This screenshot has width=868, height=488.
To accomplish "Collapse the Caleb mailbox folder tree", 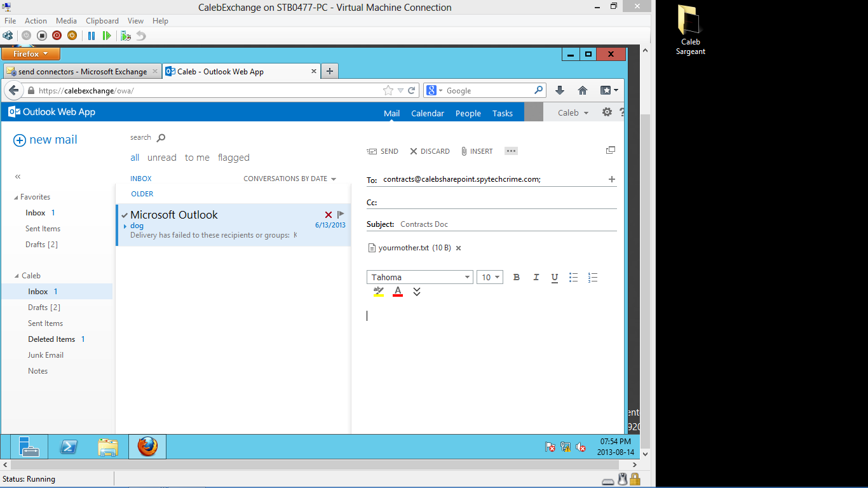I will (17, 276).
